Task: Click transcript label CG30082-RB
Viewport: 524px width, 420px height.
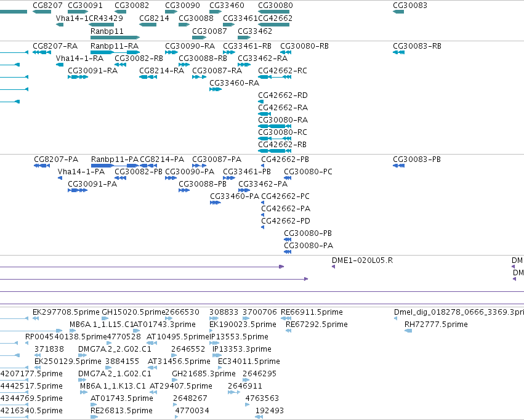Action: 139,59
